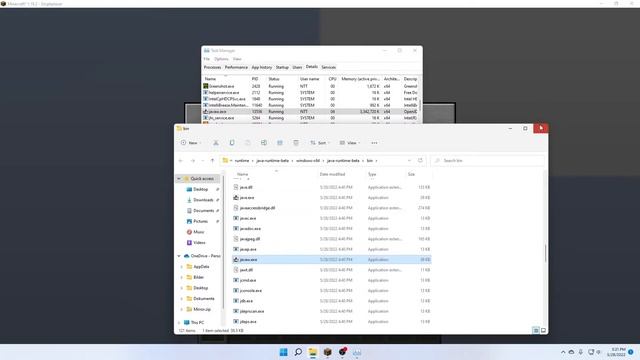Viewport: 640px width, 360px height.
Task: Open the clock and date in taskbar
Action: [x=616, y=352]
